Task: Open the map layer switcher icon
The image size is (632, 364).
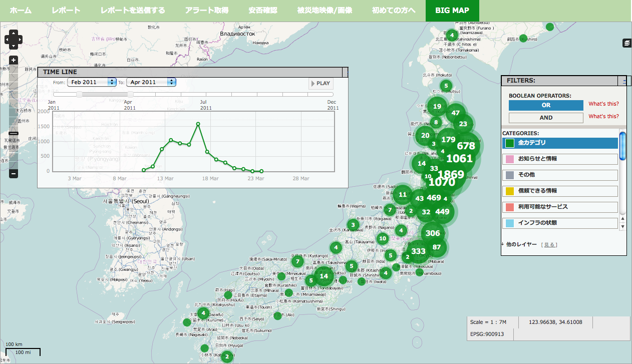Action: [x=626, y=44]
